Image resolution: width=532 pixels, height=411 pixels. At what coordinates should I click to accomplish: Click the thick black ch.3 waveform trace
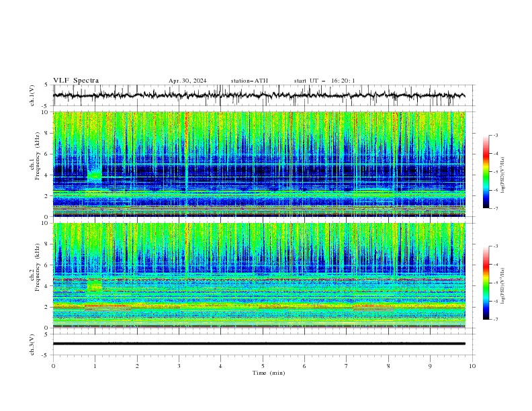[259, 344]
